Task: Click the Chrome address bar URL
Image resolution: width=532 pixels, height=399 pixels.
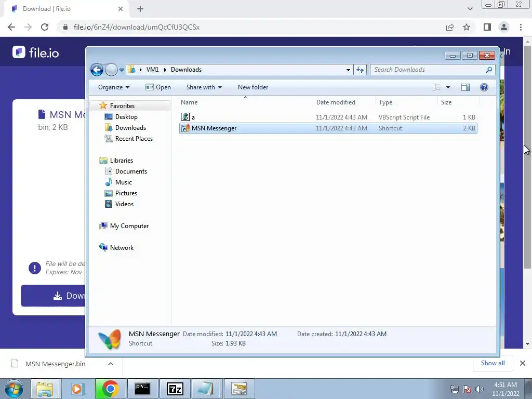Action: point(137,27)
